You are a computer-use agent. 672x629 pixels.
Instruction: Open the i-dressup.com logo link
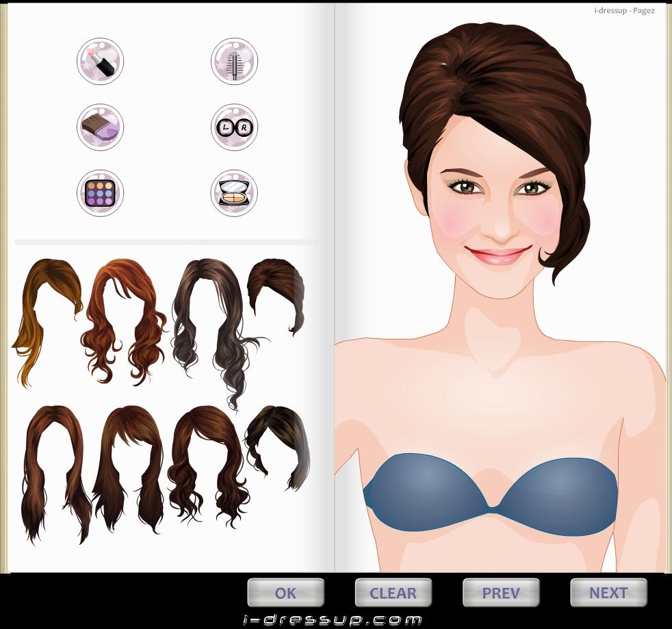(333, 621)
